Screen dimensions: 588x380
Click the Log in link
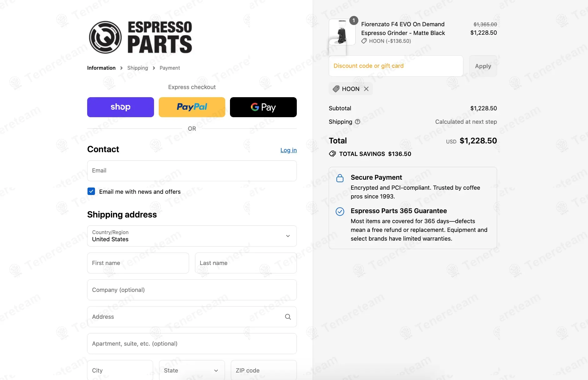click(288, 150)
